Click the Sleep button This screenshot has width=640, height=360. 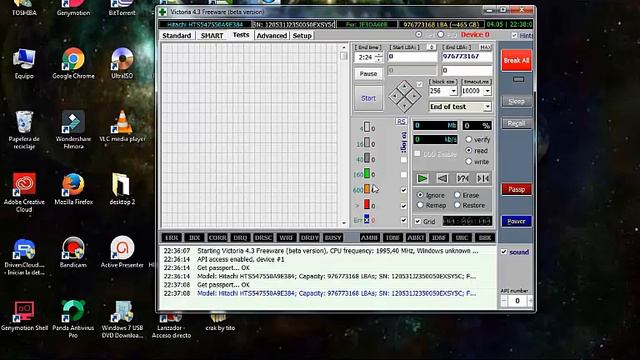coord(516,101)
